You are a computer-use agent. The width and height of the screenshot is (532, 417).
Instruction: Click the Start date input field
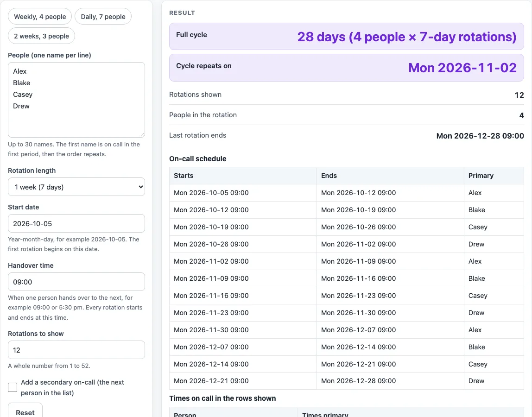coord(76,224)
